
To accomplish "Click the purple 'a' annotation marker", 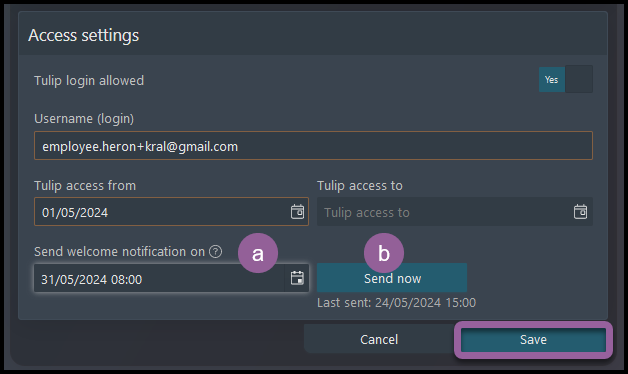I will (x=258, y=253).
